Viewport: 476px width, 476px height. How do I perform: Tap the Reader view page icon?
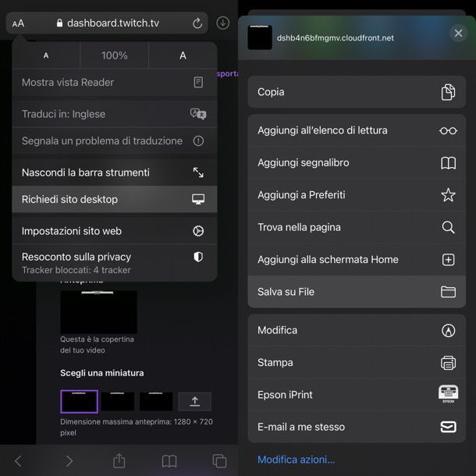point(198,82)
